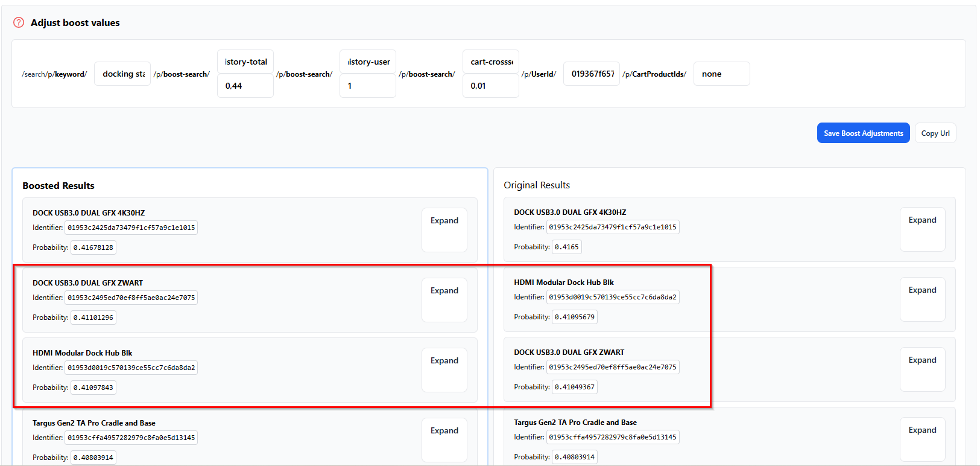Click 'HDMI Modular Dock Hub Blk' title in Boosted Results
This screenshot has height=466, width=980.
(83, 353)
